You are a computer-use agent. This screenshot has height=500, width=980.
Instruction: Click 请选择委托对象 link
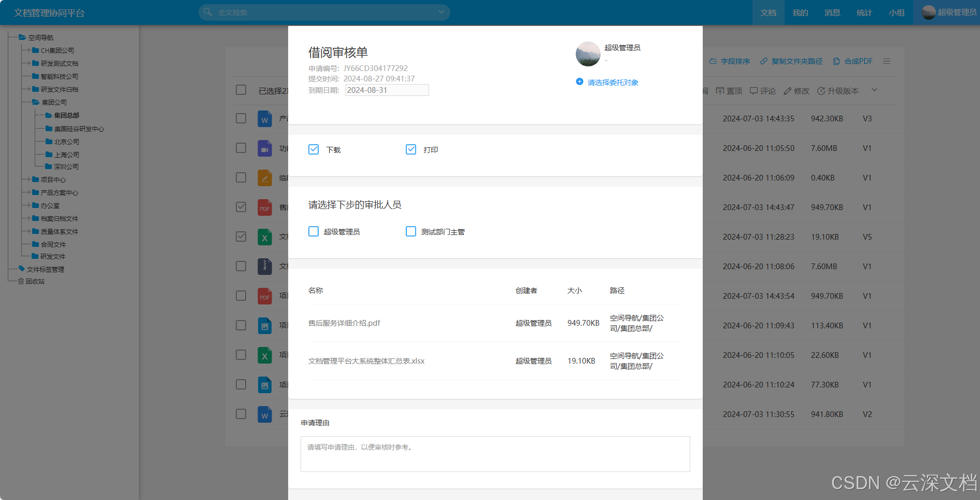tap(613, 82)
